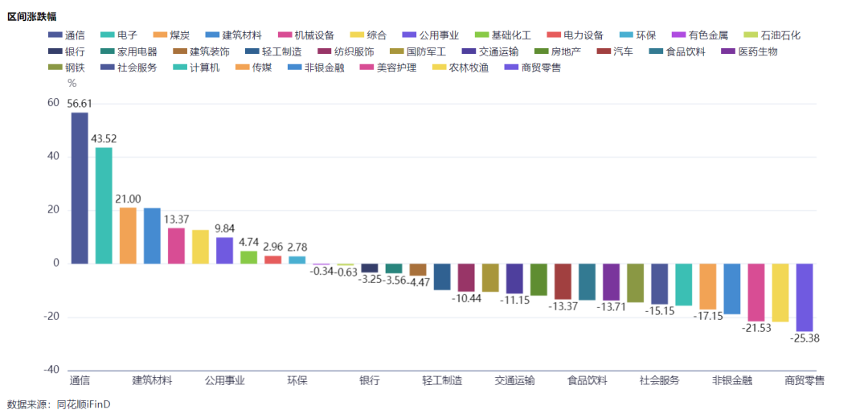Click the 数据来源：同花顺iFinD source note
868x414 pixels.
[x=59, y=404]
